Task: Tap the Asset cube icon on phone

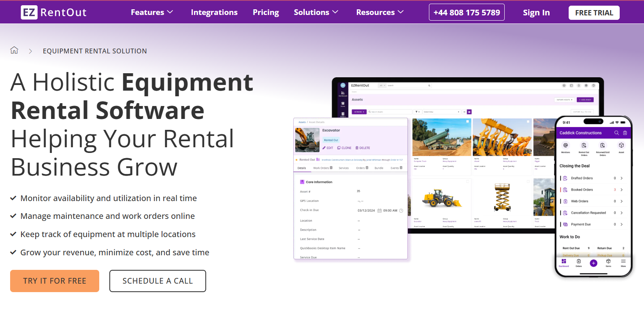Action: click(621, 145)
